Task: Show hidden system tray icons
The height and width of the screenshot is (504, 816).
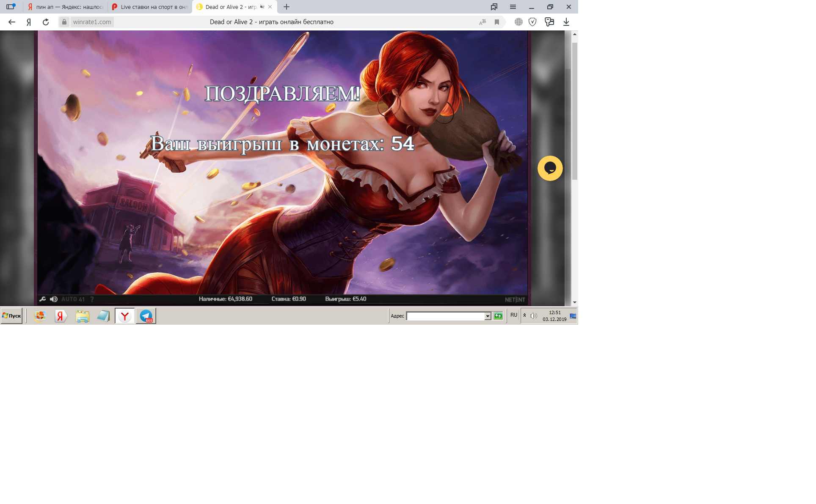Action: (525, 315)
